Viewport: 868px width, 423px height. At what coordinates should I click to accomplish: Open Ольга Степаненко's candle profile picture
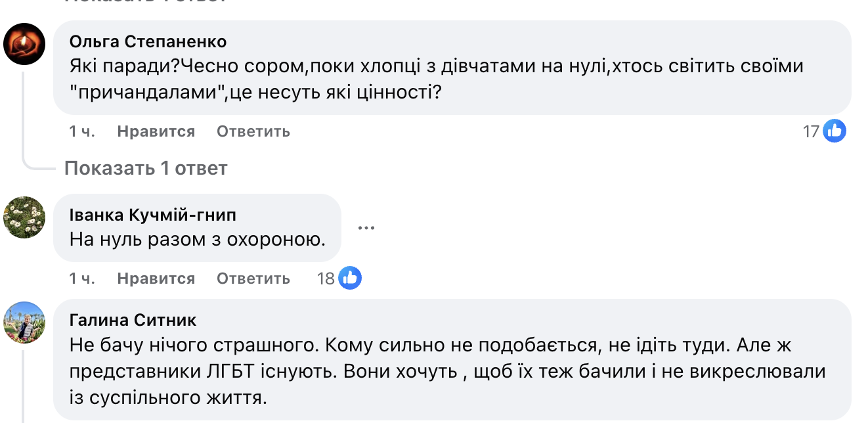24,43
